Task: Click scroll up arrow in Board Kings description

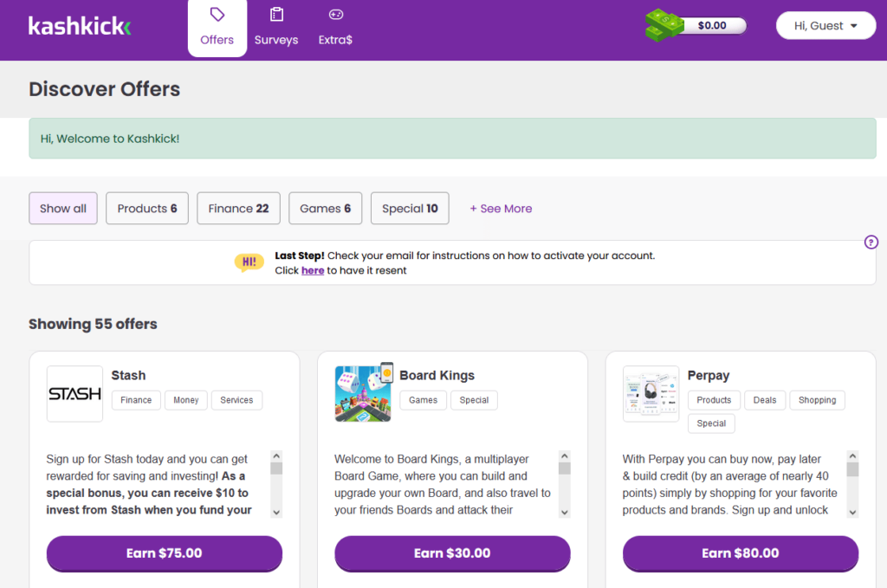Action: click(565, 456)
